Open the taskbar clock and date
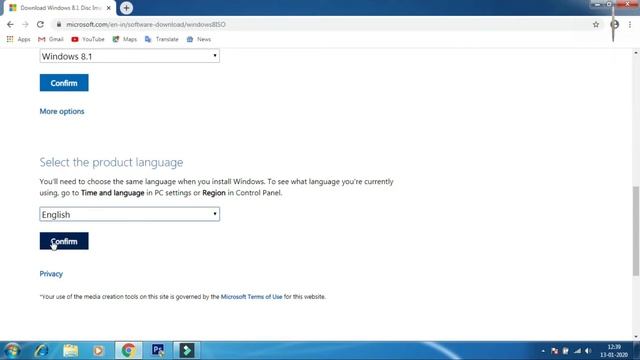Viewport: 640px width, 360px height. pyautogui.click(x=613, y=351)
